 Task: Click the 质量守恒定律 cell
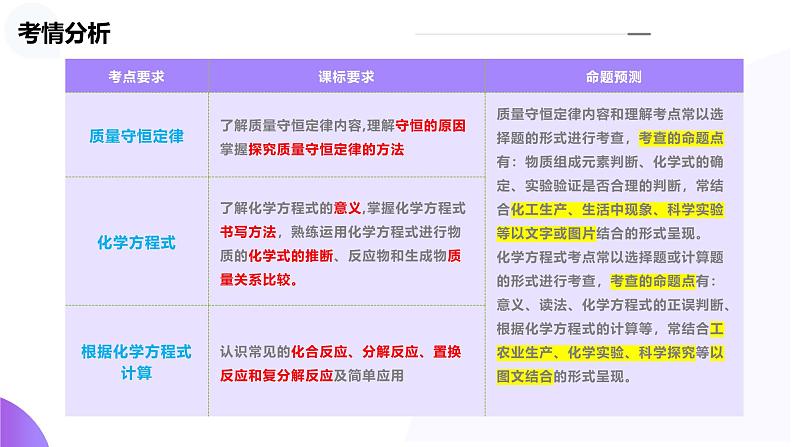[x=136, y=136]
